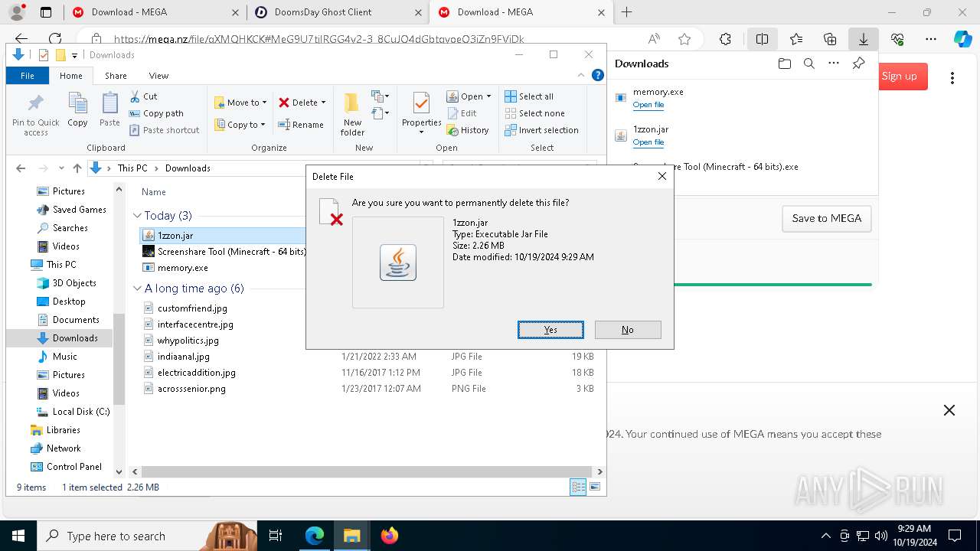
Task: Click Copy path in Clipboard group
Action: [x=156, y=113]
